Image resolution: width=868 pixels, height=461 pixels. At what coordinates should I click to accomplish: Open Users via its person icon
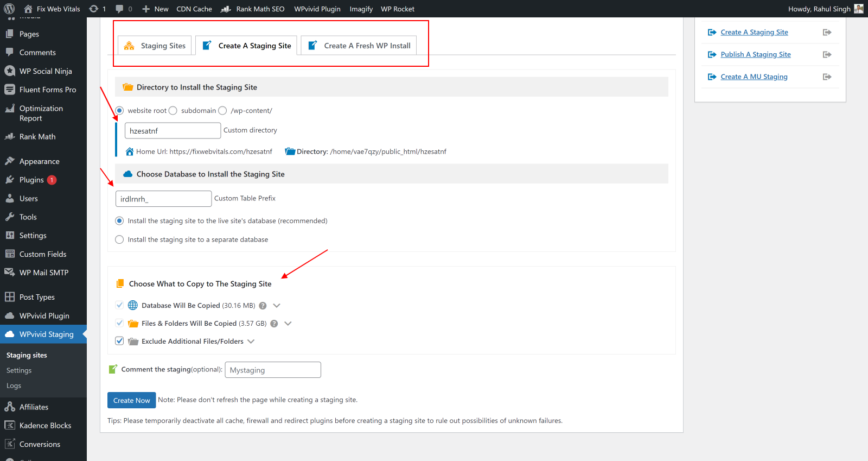(x=10, y=198)
